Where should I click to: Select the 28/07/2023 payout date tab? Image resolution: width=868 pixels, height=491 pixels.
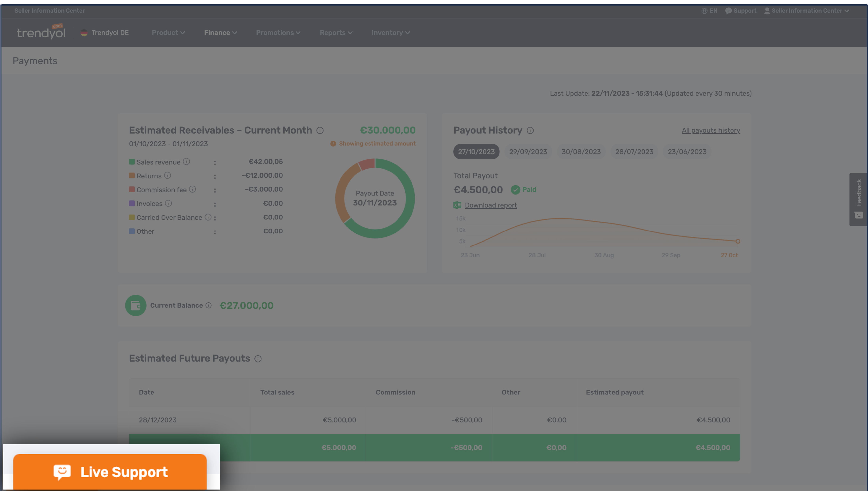tap(634, 152)
